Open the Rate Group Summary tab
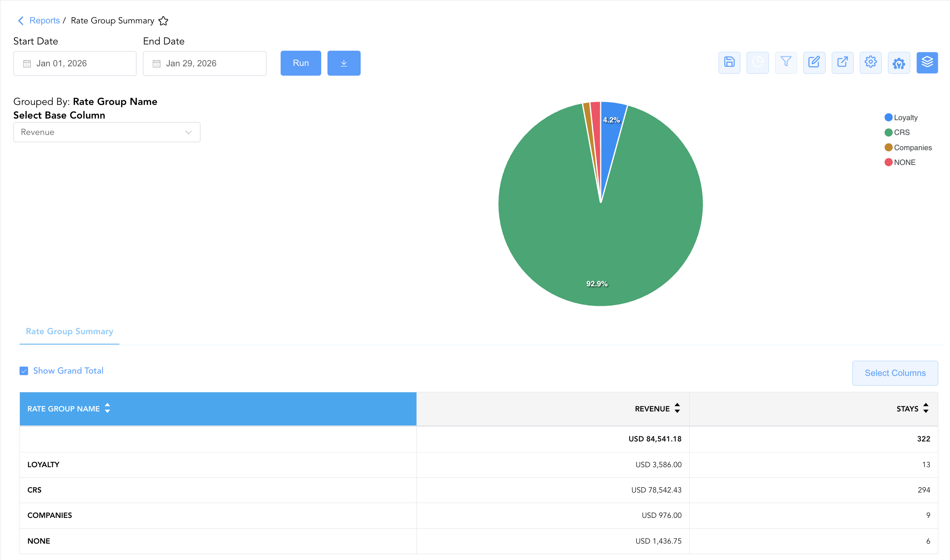 (x=69, y=331)
